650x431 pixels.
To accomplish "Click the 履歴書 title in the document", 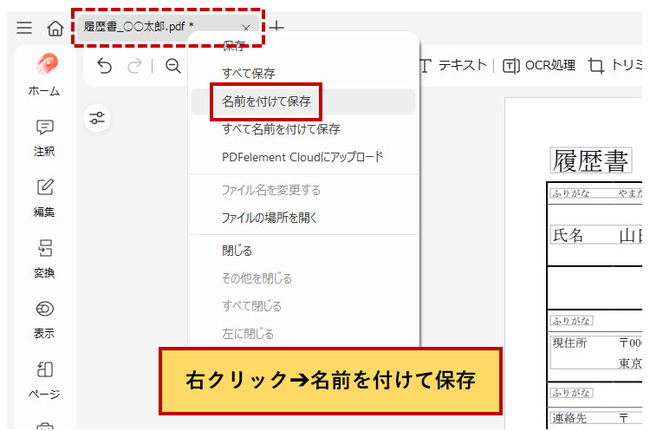I will [x=591, y=160].
